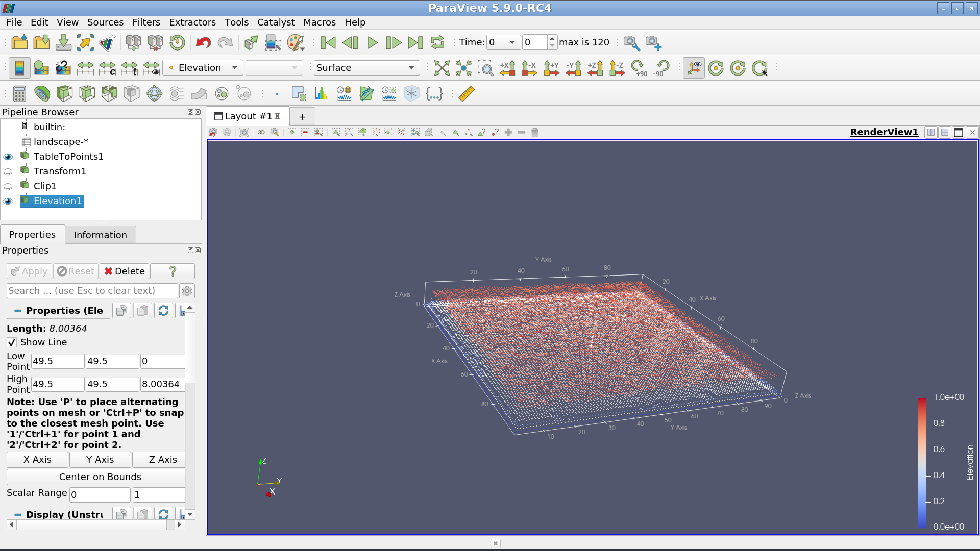Open the Calculator filter icon
The width and height of the screenshot is (980, 551).
point(19,94)
